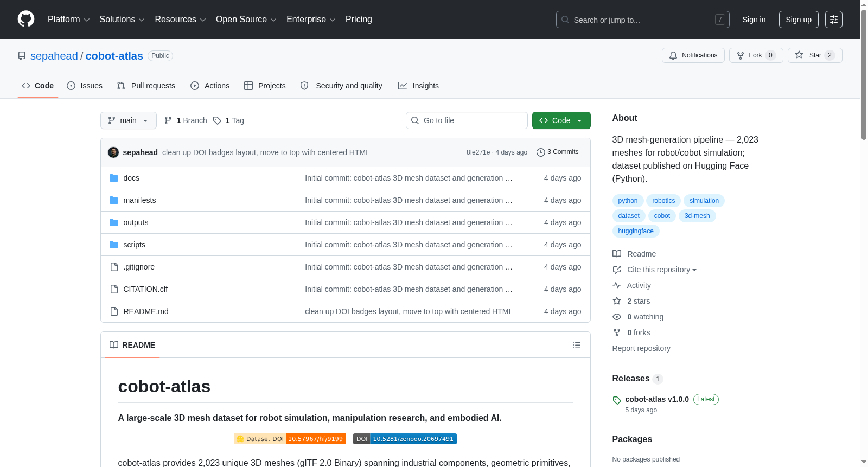Click the fork icon beside 0 forks
868x467 pixels.
click(x=617, y=332)
